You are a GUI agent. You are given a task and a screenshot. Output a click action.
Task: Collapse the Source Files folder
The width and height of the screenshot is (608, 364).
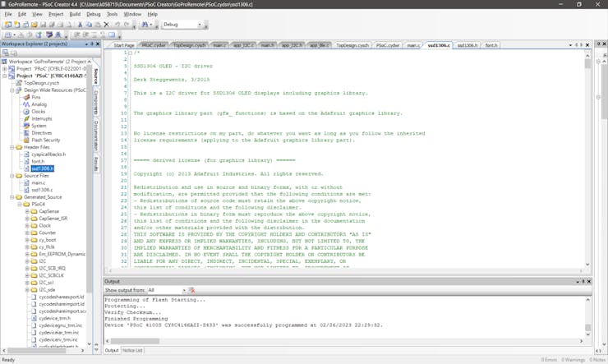pyautogui.click(x=12, y=176)
